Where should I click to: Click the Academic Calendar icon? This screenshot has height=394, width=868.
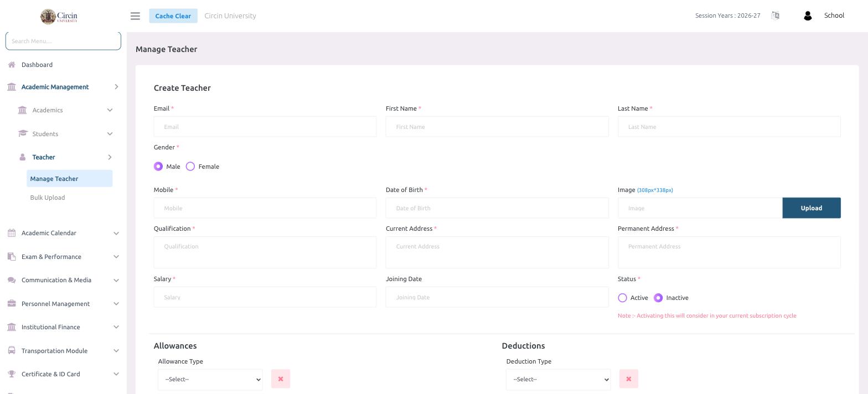tap(12, 233)
